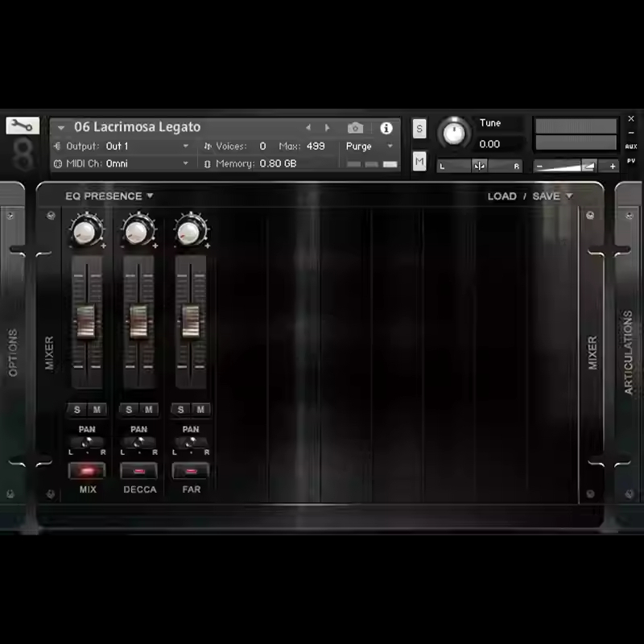Toggle the FAR microphone on/off button

click(191, 471)
